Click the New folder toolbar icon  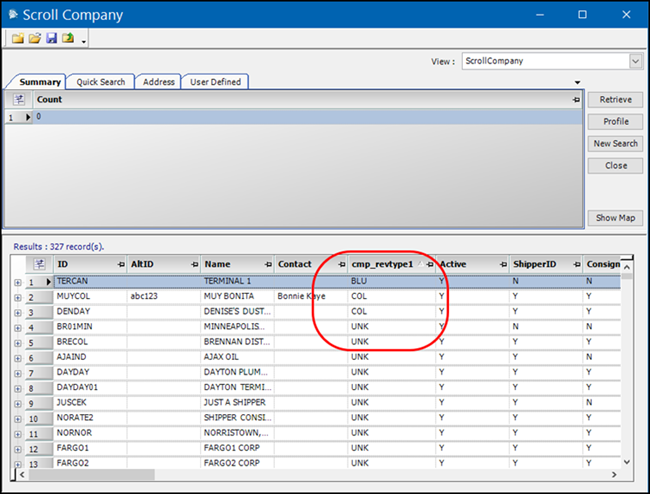(18, 38)
